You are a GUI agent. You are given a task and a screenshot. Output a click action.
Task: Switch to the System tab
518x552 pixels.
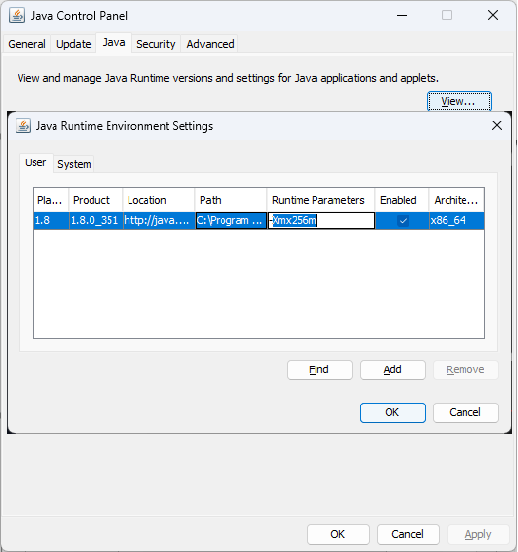pos(74,164)
